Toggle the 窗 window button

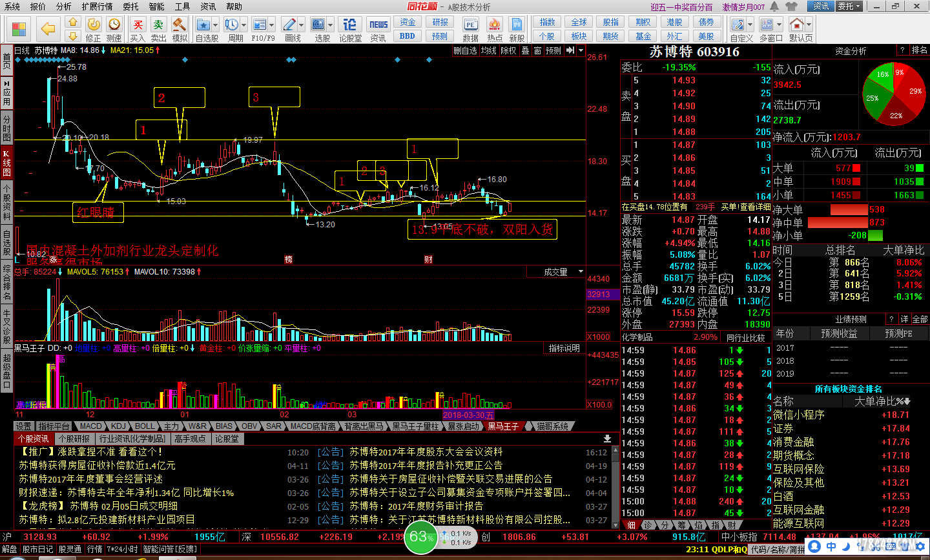point(537,50)
